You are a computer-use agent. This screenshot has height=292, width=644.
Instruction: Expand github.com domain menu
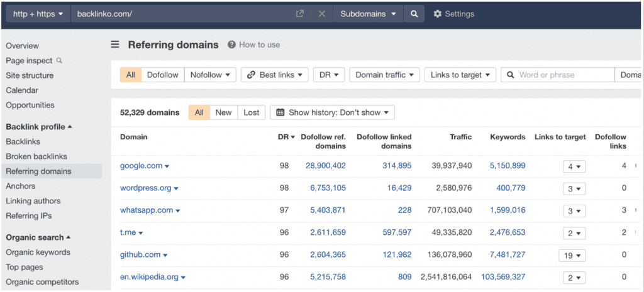165,255
